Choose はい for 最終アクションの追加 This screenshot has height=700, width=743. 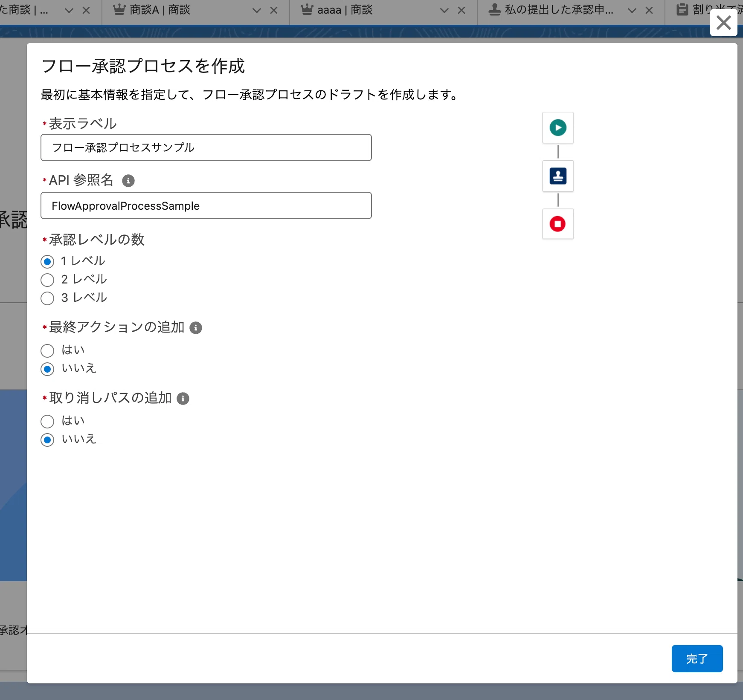(x=47, y=350)
